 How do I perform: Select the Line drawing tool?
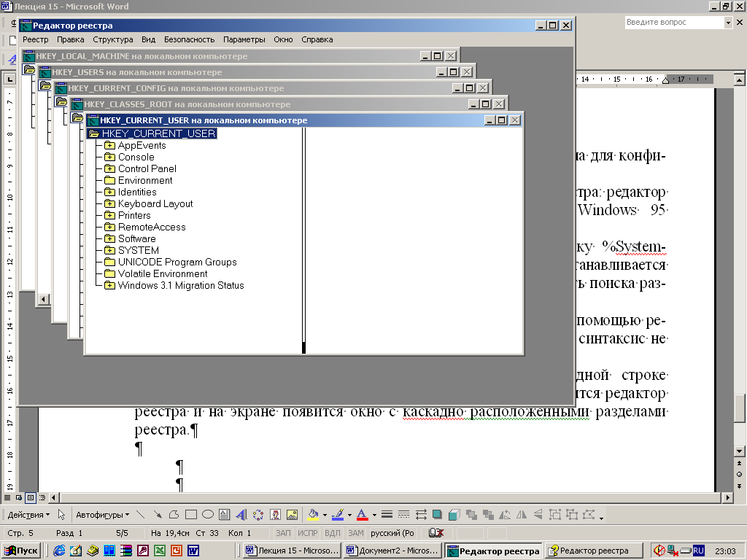[x=141, y=515]
